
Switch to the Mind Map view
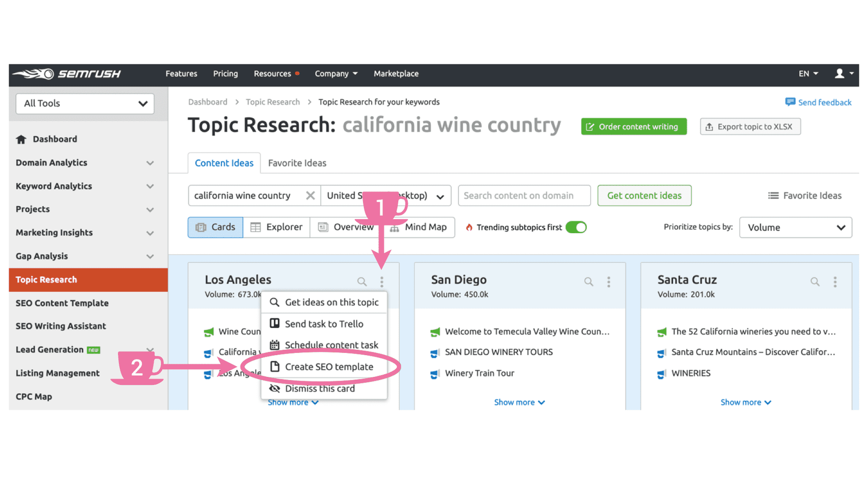[425, 227]
